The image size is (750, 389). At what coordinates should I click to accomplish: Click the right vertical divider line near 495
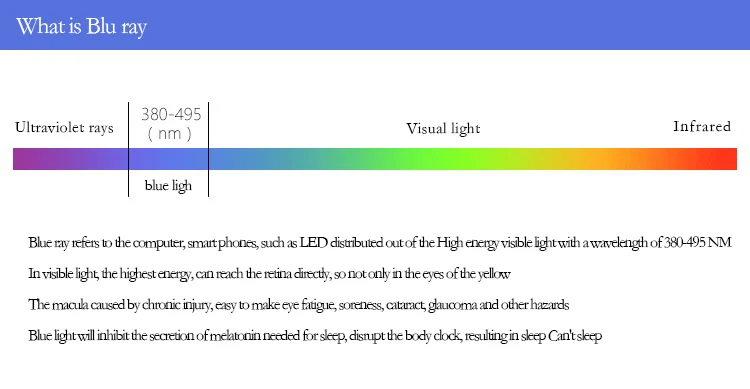click(209, 149)
